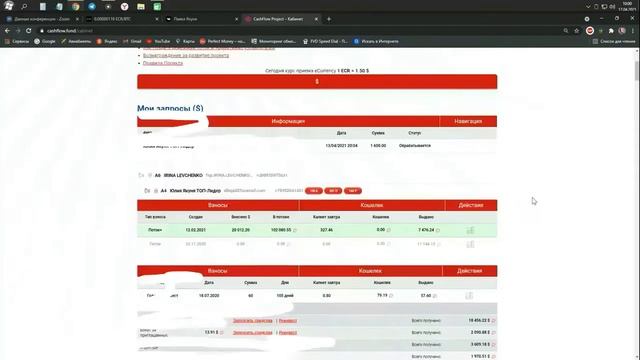Screen dimensions: 640x360
Task: Show hidden system tray icons chevron
Action: [x=588, y=7]
